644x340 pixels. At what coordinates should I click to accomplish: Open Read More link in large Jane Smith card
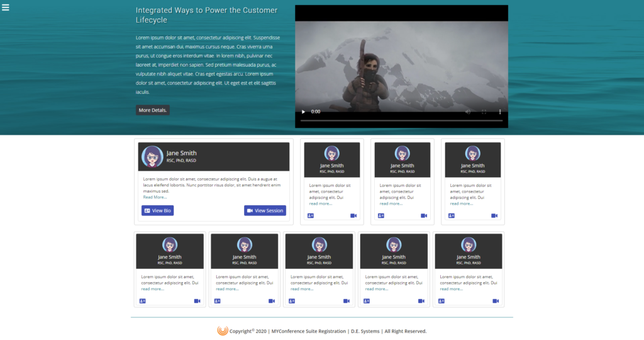click(x=155, y=197)
